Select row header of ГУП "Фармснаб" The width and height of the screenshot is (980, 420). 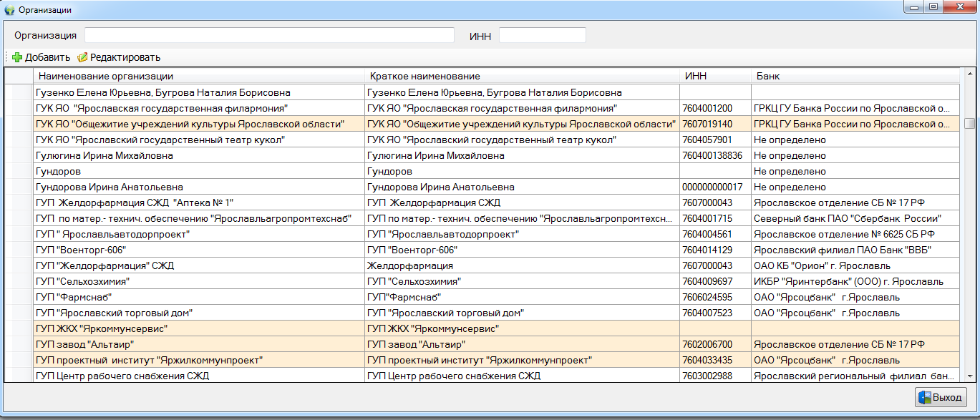pyautogui.click(x=19, y=297)
